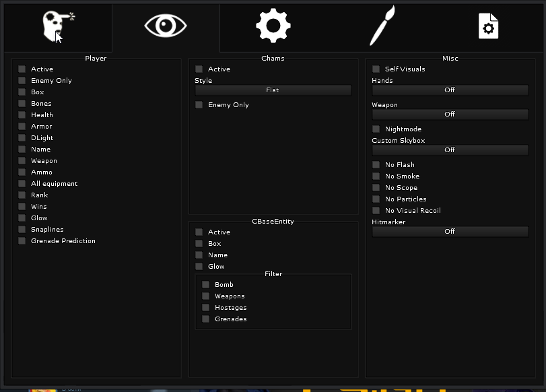546x392 pixels.
Task: Switch to the paintbrush skins tab
Action: 381,27
